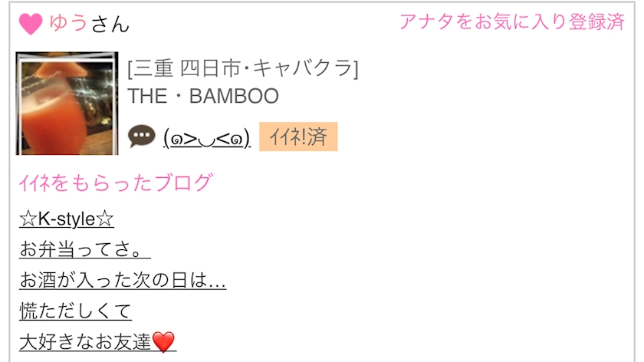Open the user name ゆう
Screen dimensions: 644x362
tap(68, 22)
